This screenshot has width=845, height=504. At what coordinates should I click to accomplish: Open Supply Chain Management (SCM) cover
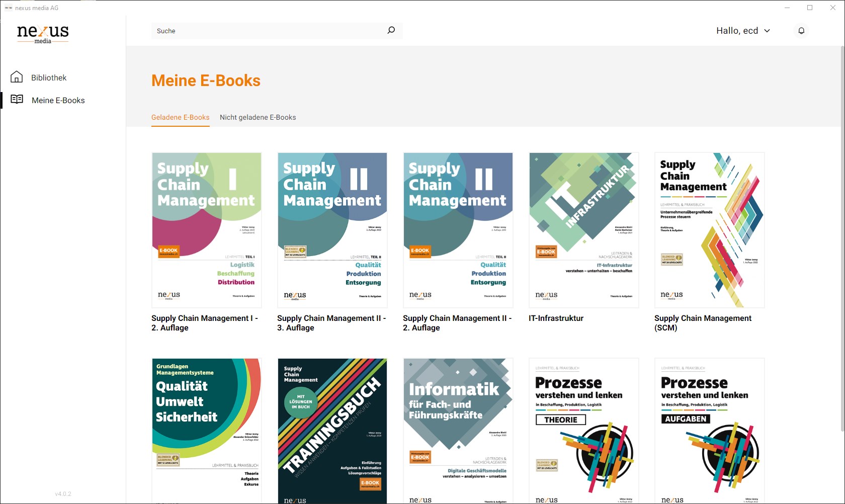710,230
